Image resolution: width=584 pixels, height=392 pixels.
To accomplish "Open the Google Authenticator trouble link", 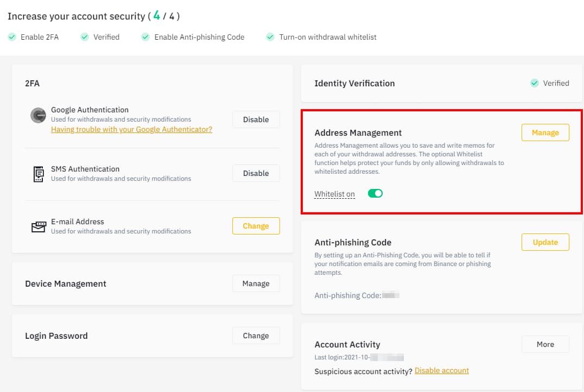I will [x=131, y=129].
